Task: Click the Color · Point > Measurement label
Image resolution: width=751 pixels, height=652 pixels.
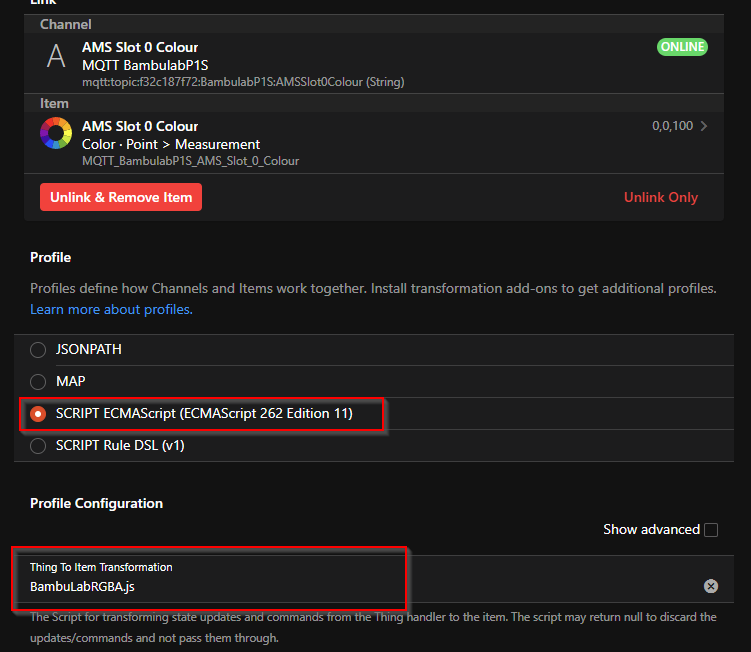Action: pos(171,144)
